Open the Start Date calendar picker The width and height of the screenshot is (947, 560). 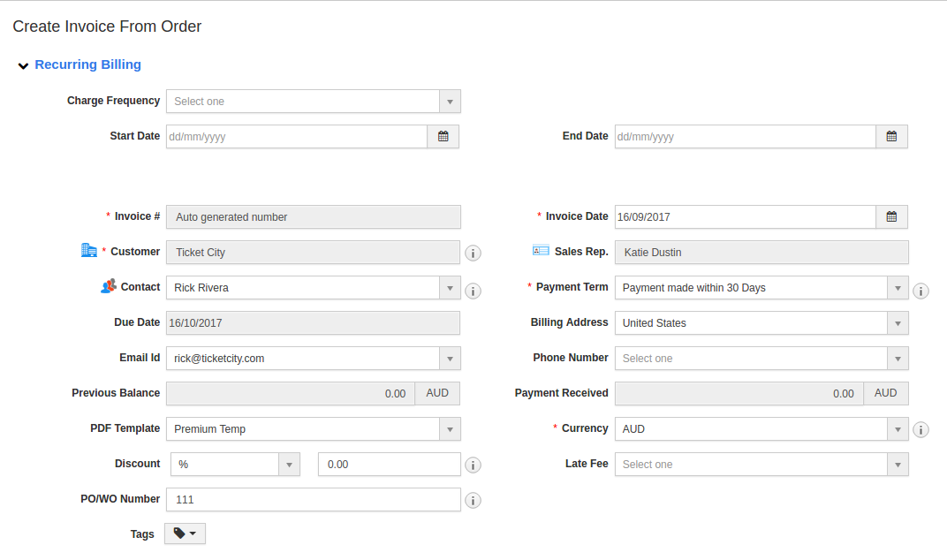[x=443, y=137]
